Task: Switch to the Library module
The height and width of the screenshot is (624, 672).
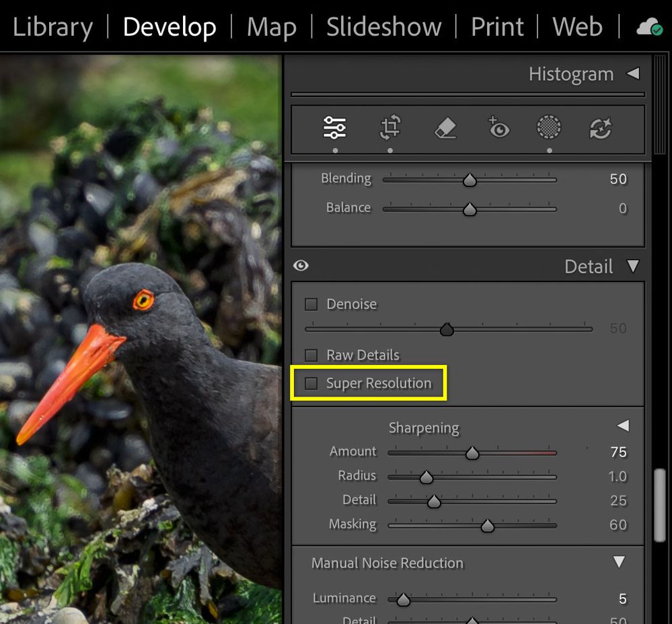Action: click(52, 26)
